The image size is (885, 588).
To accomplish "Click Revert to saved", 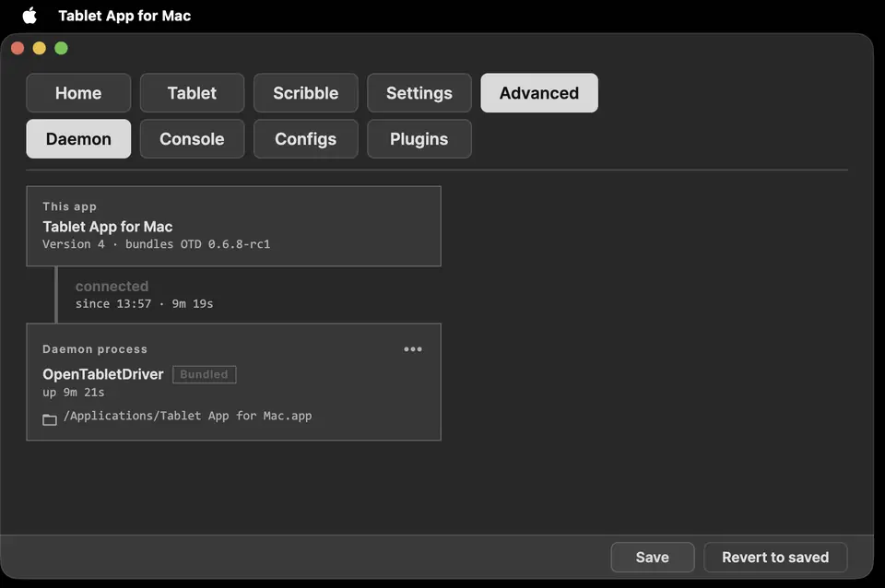I will coord(775,558).
